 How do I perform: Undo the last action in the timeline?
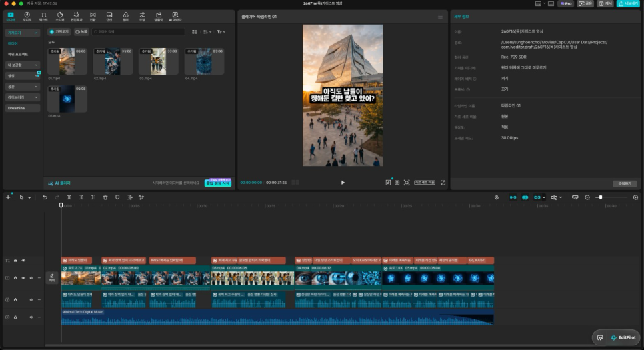tap(45, 197)
